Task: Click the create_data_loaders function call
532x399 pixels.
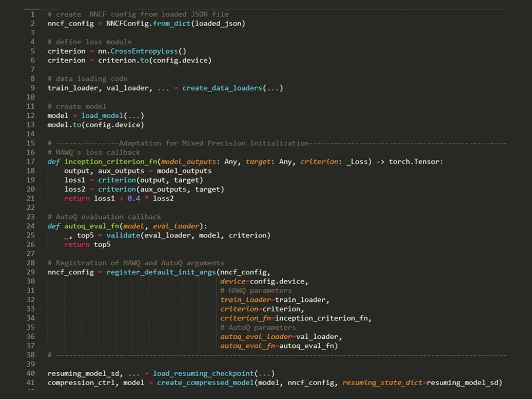Action: pyautogui.click(x=222, y=88)
